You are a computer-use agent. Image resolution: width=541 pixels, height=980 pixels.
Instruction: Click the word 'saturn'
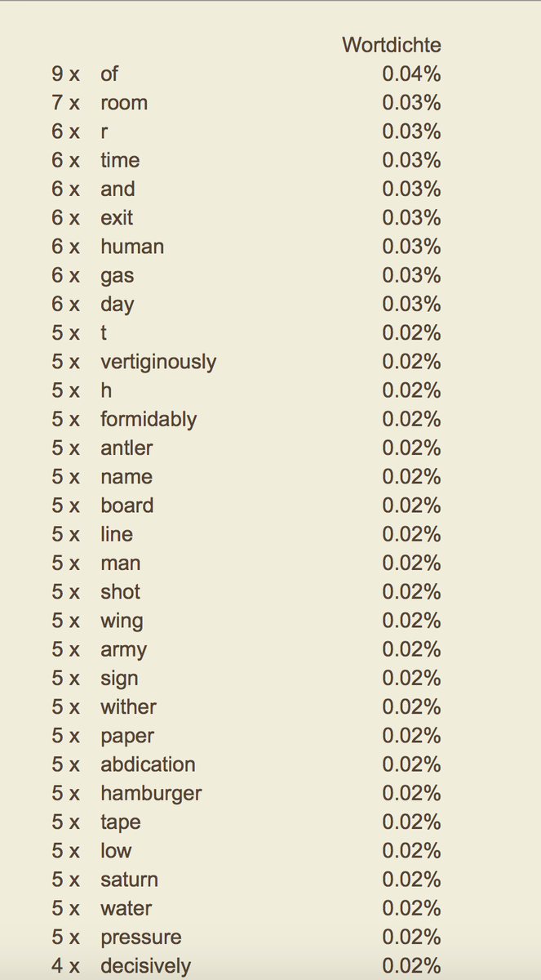tap(129, 880)
